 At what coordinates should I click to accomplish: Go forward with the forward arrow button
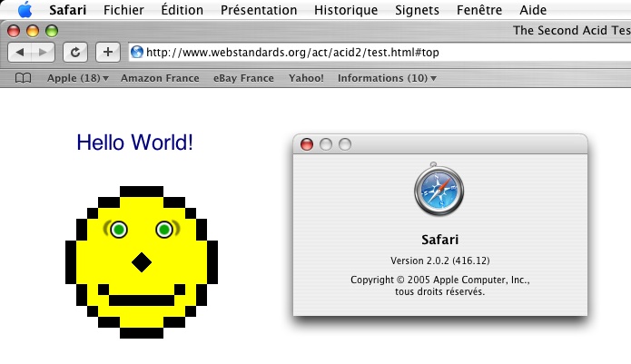43,52
